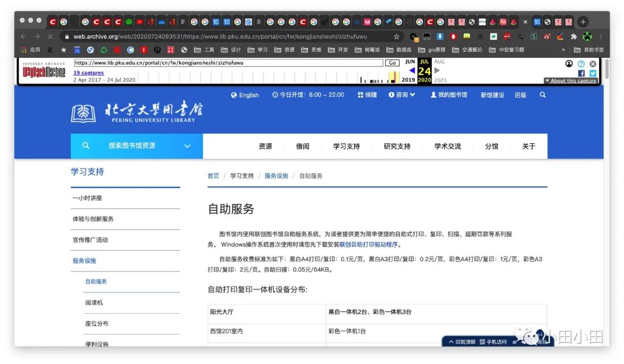Open the 新馆建设 link
This screenshot has width=624, height=364.
(492, 95)
